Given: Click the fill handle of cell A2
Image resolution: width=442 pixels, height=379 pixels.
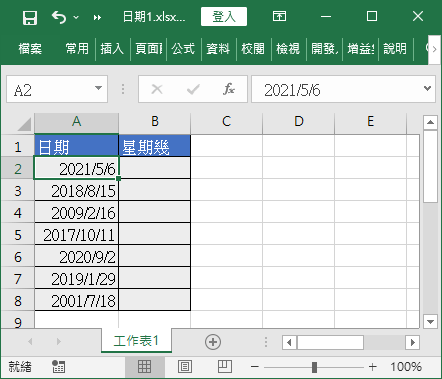Looking at the screenshot, I should tap(119, 179).
